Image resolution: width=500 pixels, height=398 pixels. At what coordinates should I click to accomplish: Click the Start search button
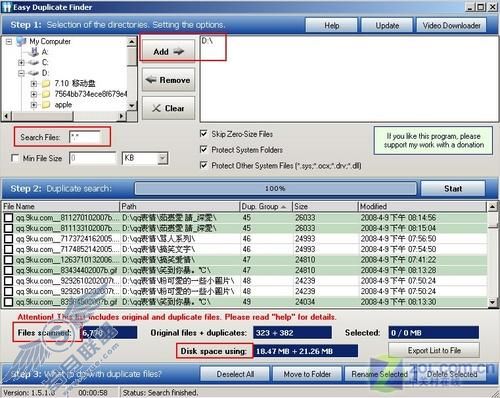[453, 189]
